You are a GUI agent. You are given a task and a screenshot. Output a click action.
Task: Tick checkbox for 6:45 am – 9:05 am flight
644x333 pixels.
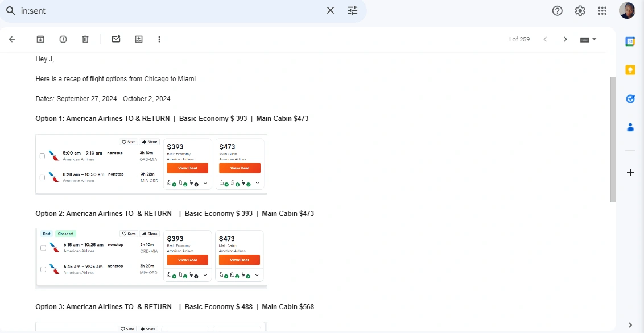(43, 269)
